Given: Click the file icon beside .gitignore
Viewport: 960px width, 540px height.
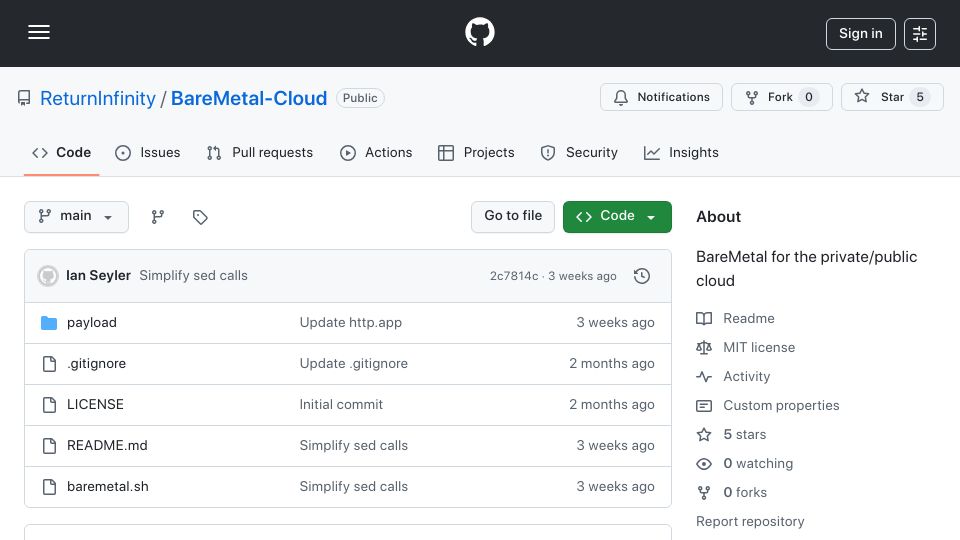Looking at the screenshot, I should [x=49, y=364].
